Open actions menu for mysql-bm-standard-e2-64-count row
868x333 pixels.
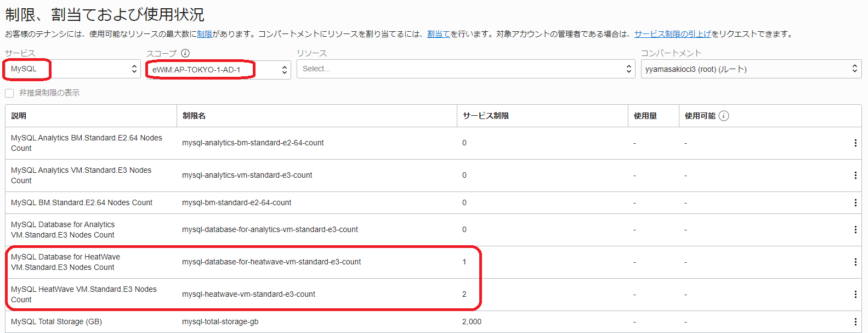tap(855, 203)
